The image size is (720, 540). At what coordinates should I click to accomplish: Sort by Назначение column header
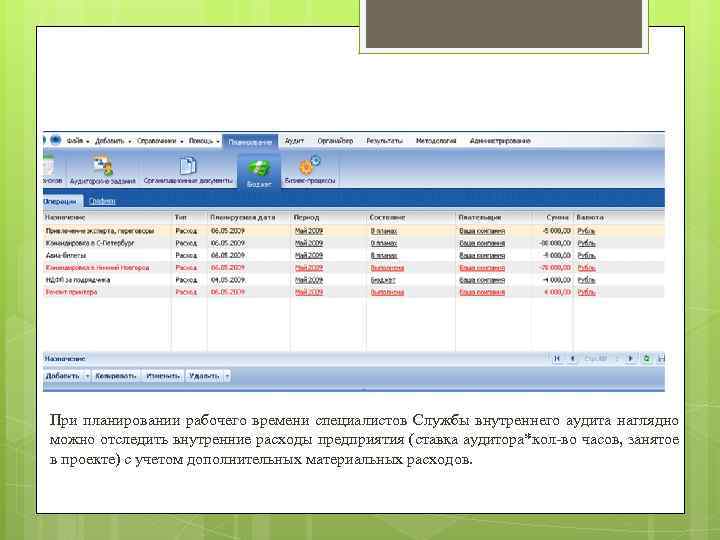[x=107, y=217]
